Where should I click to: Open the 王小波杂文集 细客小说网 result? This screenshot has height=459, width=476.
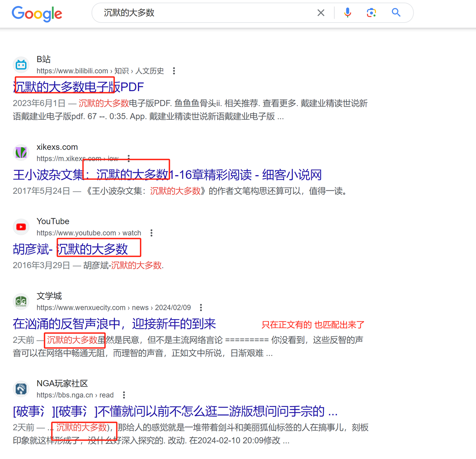pyautogui.click(x=167, y=175)
